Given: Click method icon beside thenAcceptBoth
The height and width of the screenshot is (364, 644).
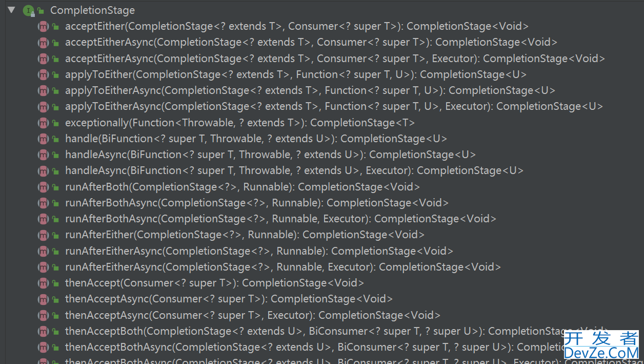Looking at the screenshot, I should (x=43, y=331).
